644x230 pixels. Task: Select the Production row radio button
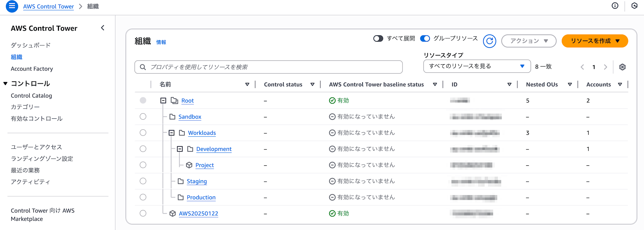tap(143, 197)
